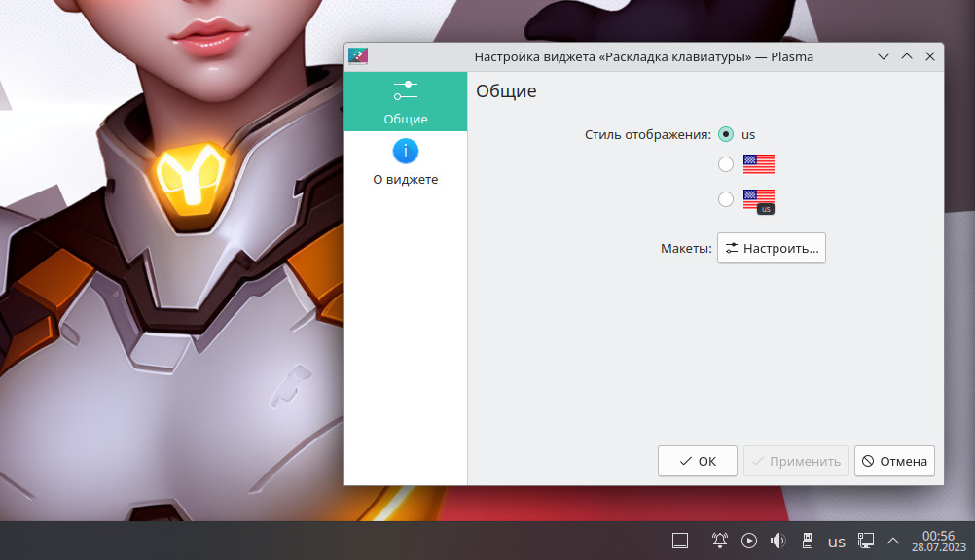
Task: Select the flag-only display style
Action: tap(726, 164)
